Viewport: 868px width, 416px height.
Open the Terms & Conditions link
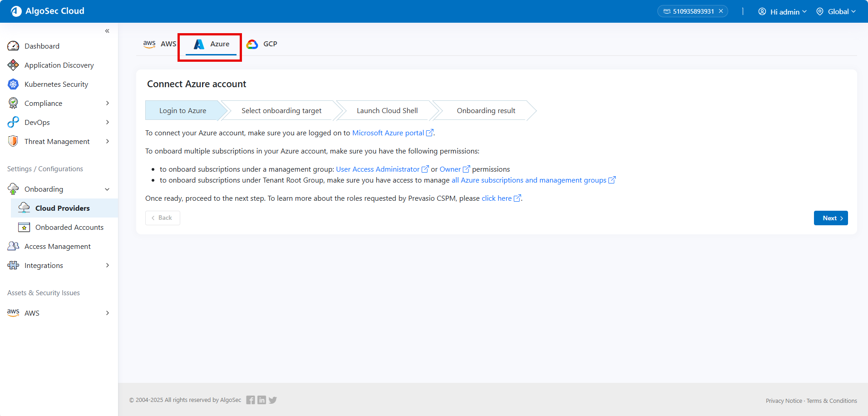pyautogui.click(x=832, y=401)
